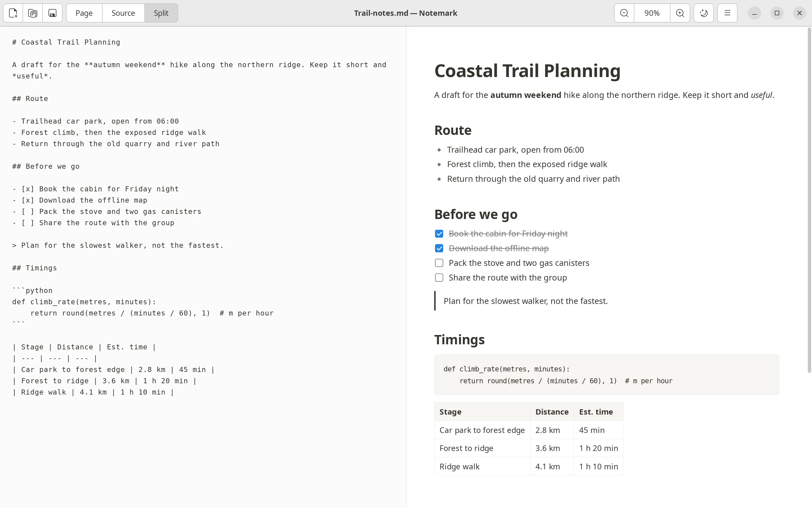812x508 pixels.
Task: Click the '## Before we go' source line
Action: pyautogui.click(x=46, y=167)
